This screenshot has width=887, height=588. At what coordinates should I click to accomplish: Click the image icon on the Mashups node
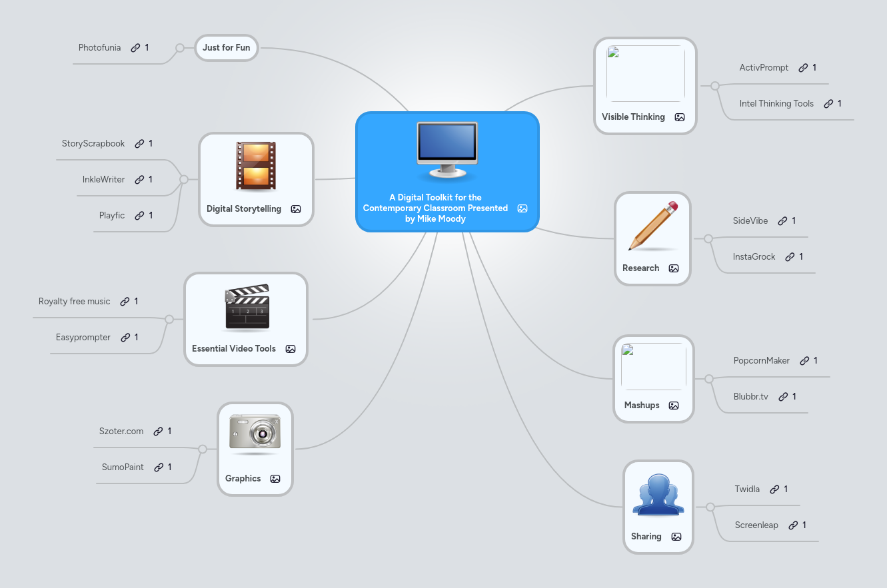(674, 406)
